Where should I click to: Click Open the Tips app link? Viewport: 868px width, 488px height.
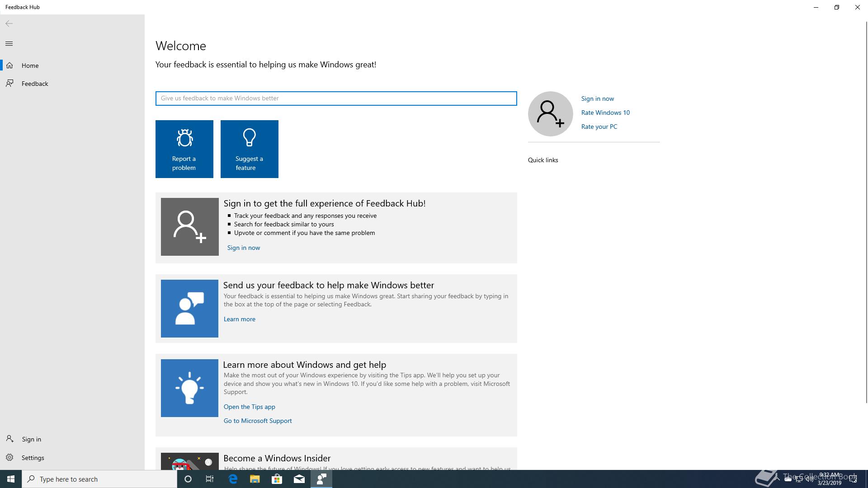pyautogui.click(x=249, y=407)
